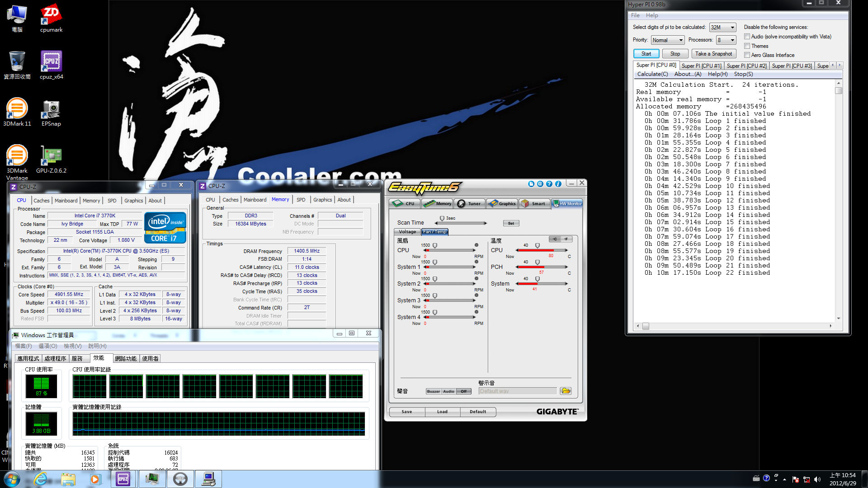Open the Task Manager 檔案(F) menu
868x488 pixels.
pos(24,346)
